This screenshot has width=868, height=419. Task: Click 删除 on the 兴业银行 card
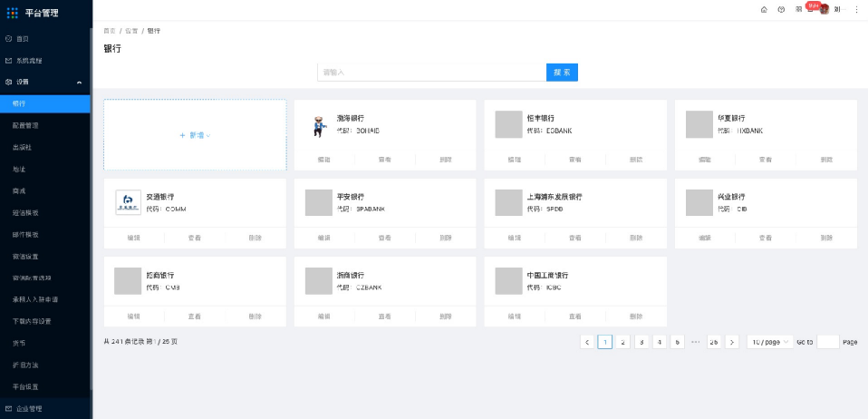click(826, 238)
